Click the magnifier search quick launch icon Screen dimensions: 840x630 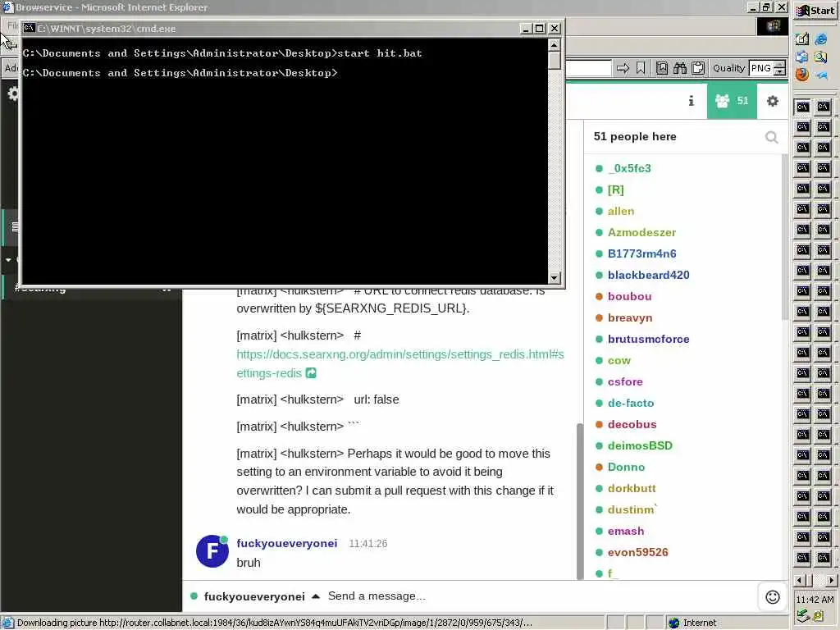(821, 57)
